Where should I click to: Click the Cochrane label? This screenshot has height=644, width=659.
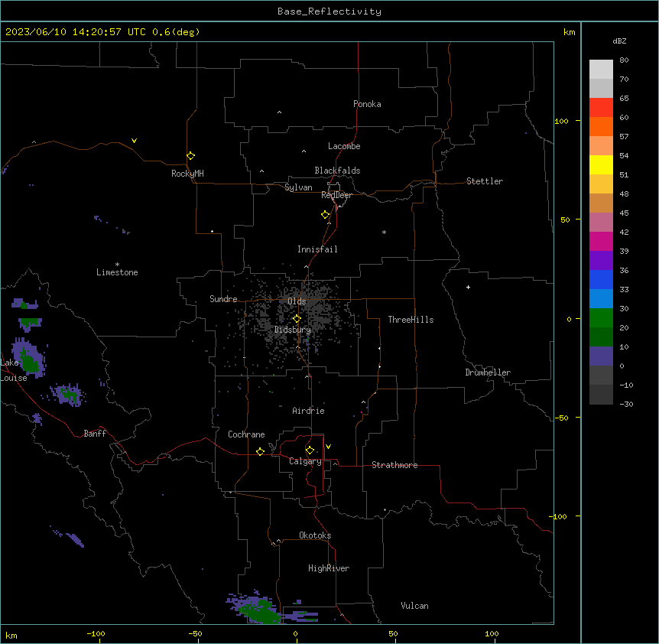coord(246,434)
